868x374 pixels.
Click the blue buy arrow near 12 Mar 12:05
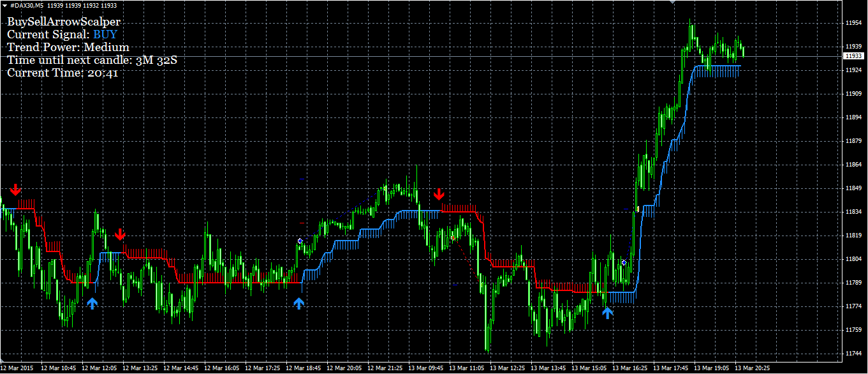pyautogui.click(x=92, y=303)
